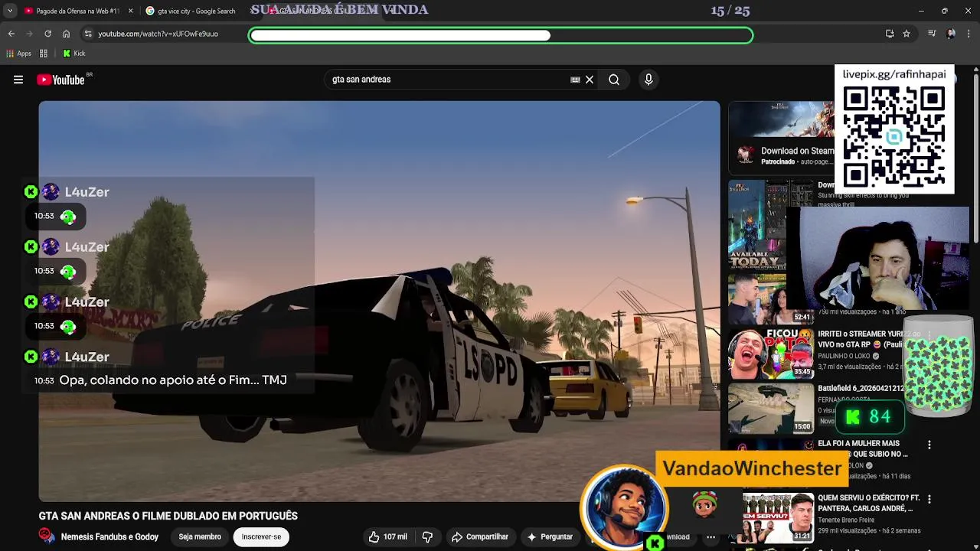The image size is (980, 551).
Task: Open the YouTube hamburger guide menu
Action: click(x=18, y=80)
